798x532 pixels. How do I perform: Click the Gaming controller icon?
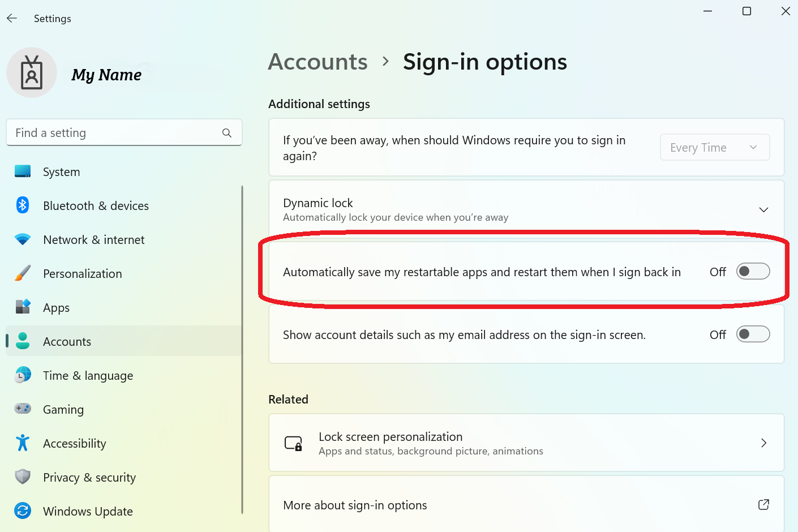[x=23, y=409]
